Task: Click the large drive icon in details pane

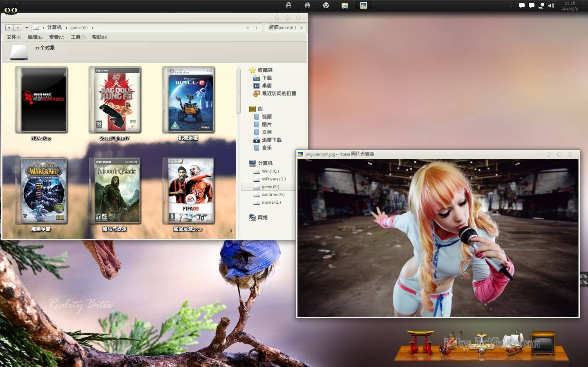Action: click(19, 53)
